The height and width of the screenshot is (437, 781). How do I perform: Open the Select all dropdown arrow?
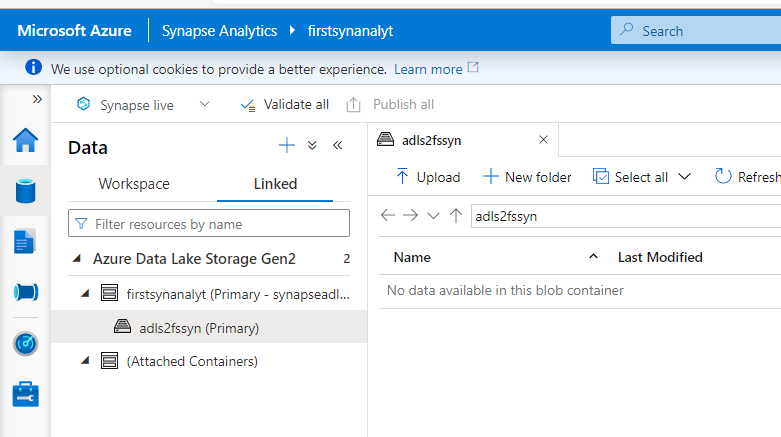(685, 177)
